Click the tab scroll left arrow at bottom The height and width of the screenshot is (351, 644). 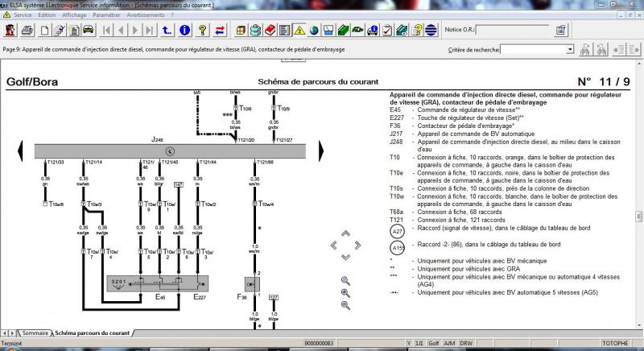pos(5,333)
